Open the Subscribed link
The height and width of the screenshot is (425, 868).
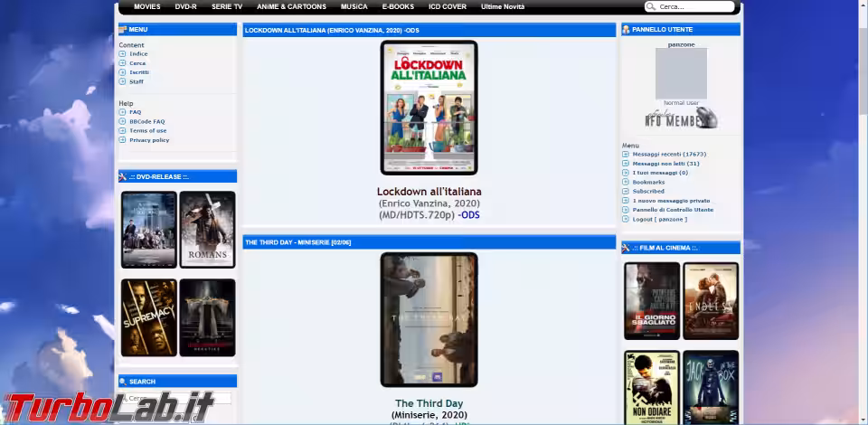click(648, 191)
